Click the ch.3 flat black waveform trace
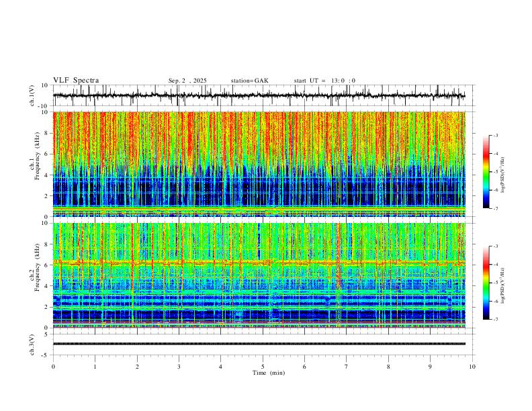 tap(259, 344)
